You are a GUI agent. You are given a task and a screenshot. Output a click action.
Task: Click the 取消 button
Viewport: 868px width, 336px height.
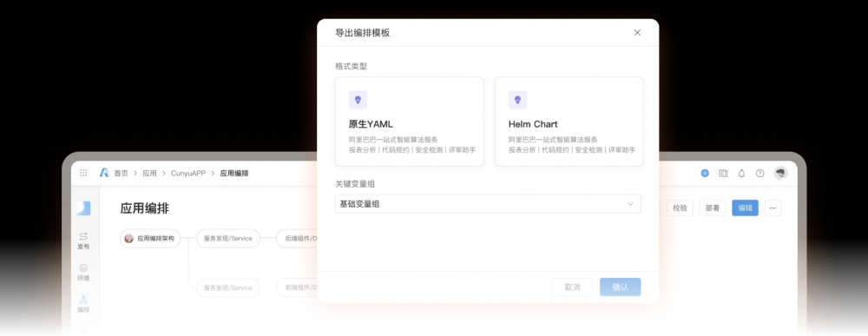pyautogui.click(x=572, y=287)
